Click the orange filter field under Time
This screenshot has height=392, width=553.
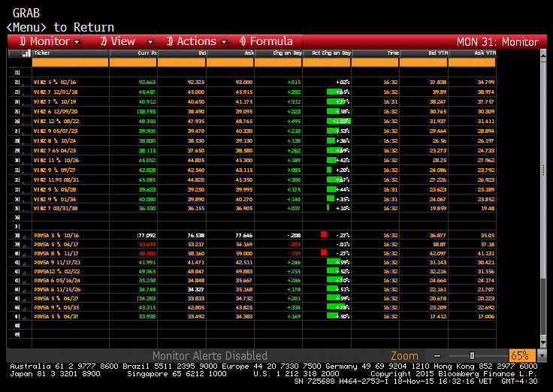(x=375, y=62)
